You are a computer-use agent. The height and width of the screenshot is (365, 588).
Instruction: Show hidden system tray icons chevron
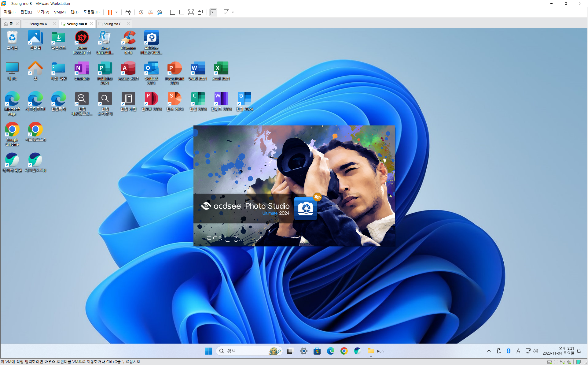489,351
